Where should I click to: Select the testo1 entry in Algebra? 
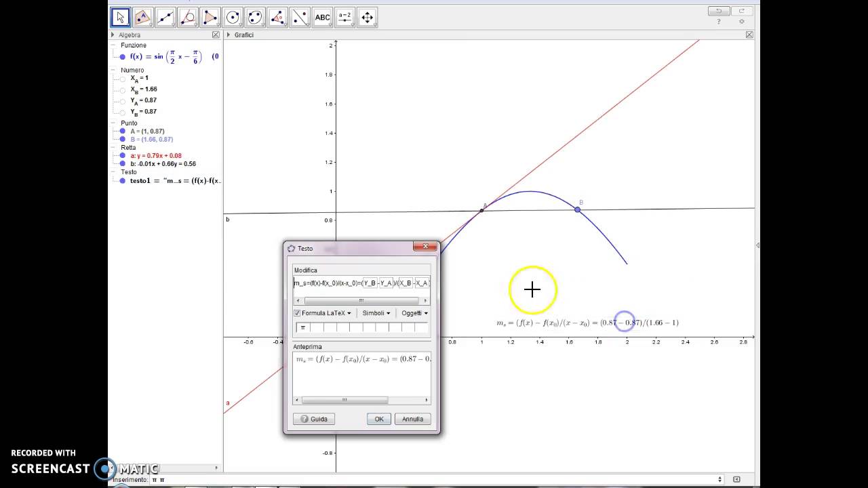(x=175, y=181)
